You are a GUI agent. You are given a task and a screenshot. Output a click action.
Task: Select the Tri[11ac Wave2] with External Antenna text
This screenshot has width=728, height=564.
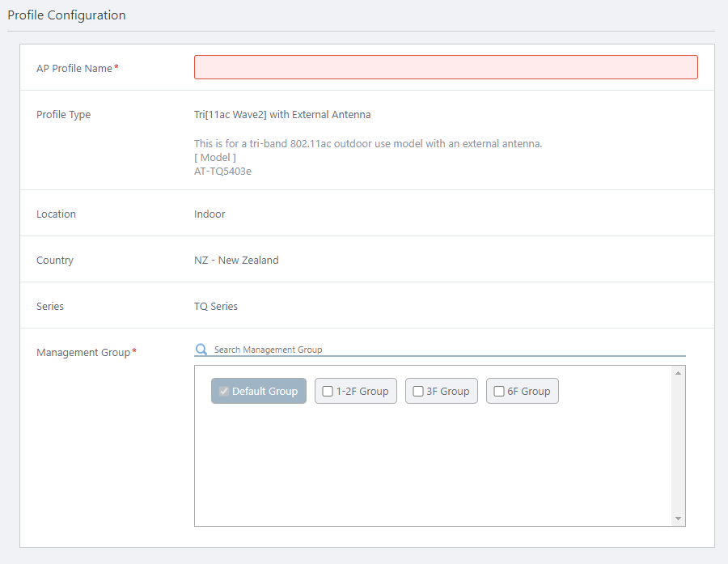click(282, 115)
